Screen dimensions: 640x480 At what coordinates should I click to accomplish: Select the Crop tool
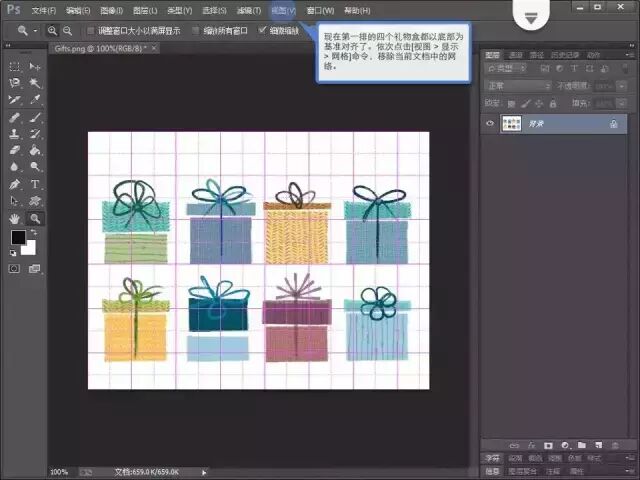pos(15,100)
